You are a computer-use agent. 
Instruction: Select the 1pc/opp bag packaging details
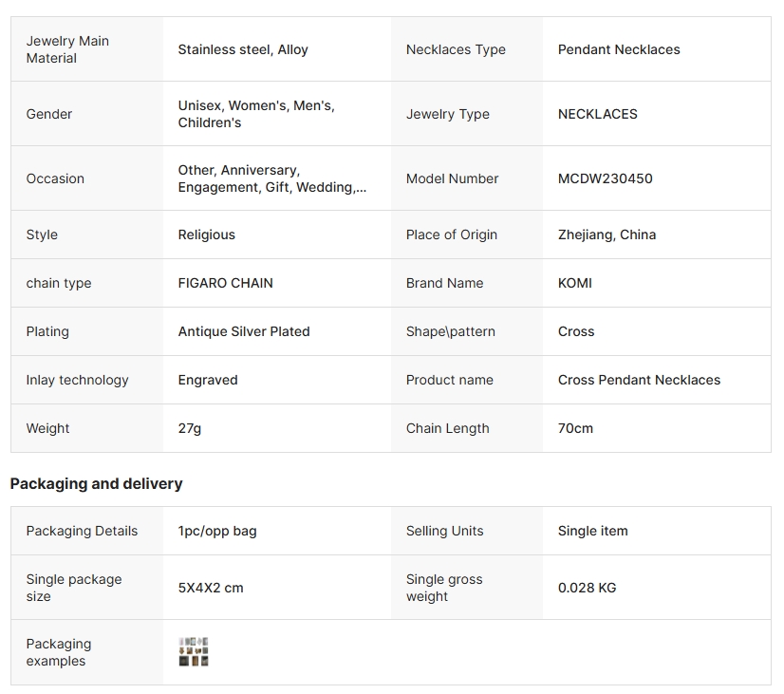pyautogui.click(x=217, y=531)
